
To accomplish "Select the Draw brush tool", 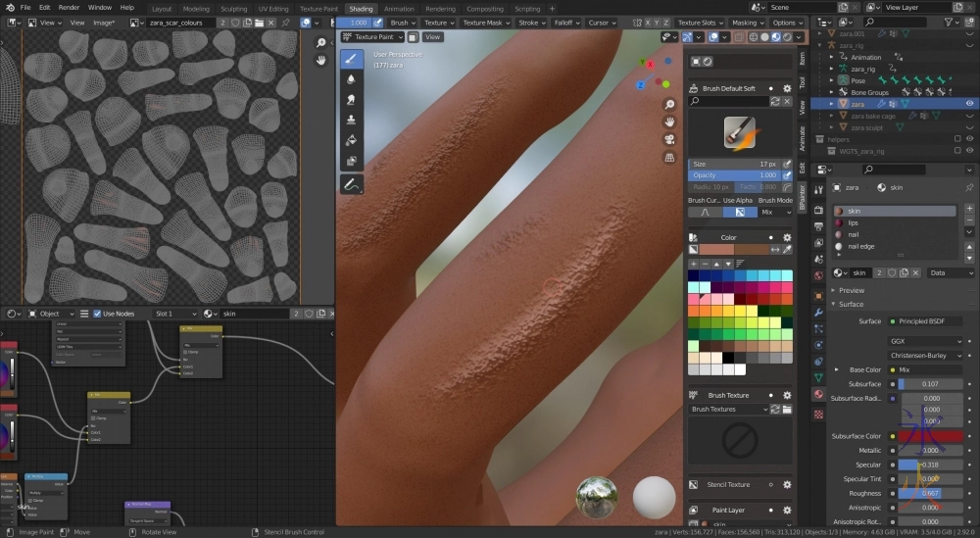I will click(351, 59).
